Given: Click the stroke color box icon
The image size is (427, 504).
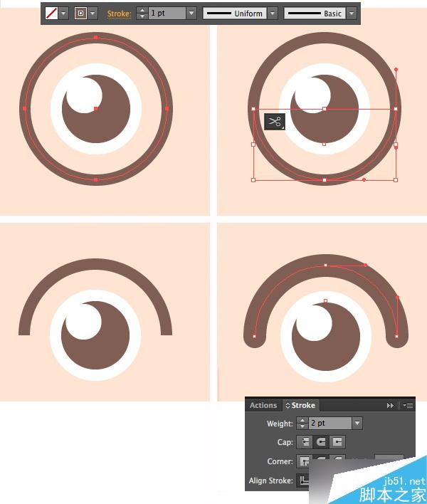Looking at the screenshot, I should point(80,14).
